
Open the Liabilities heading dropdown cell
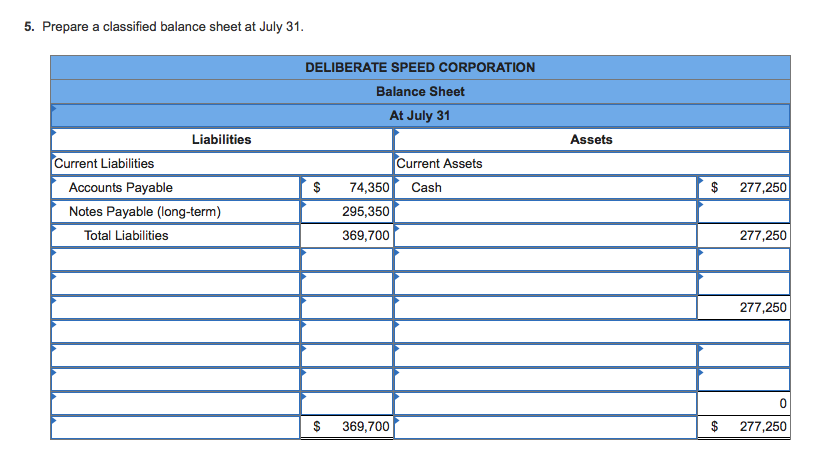(x=222, y=139)
